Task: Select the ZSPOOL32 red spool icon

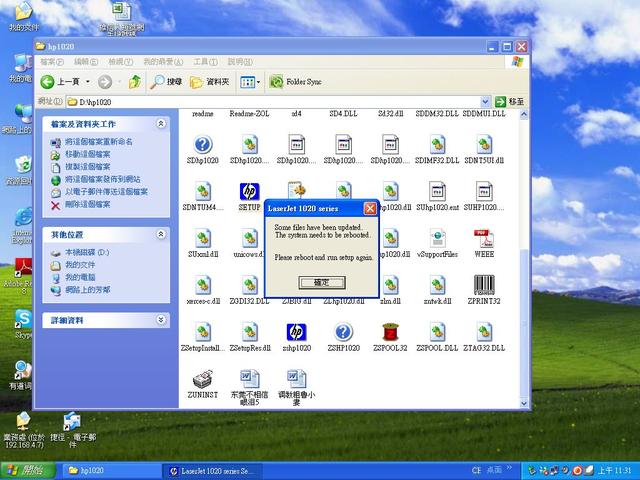Action: coord(390,332)
